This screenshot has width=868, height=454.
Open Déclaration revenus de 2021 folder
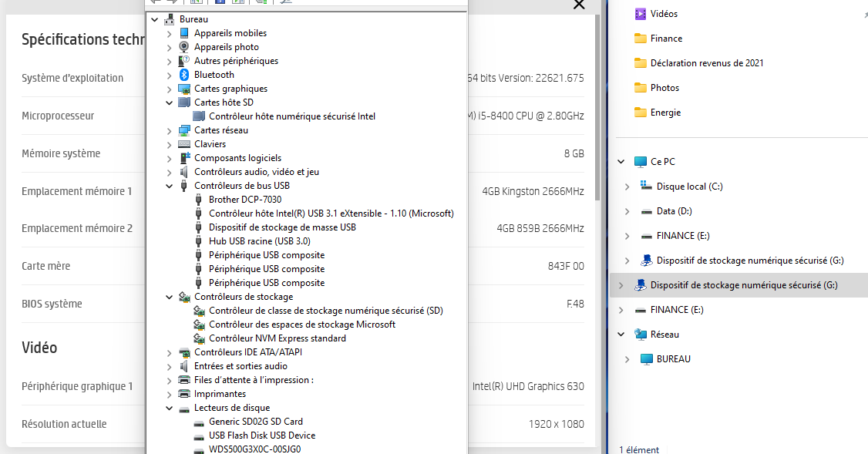pos(707,63)
